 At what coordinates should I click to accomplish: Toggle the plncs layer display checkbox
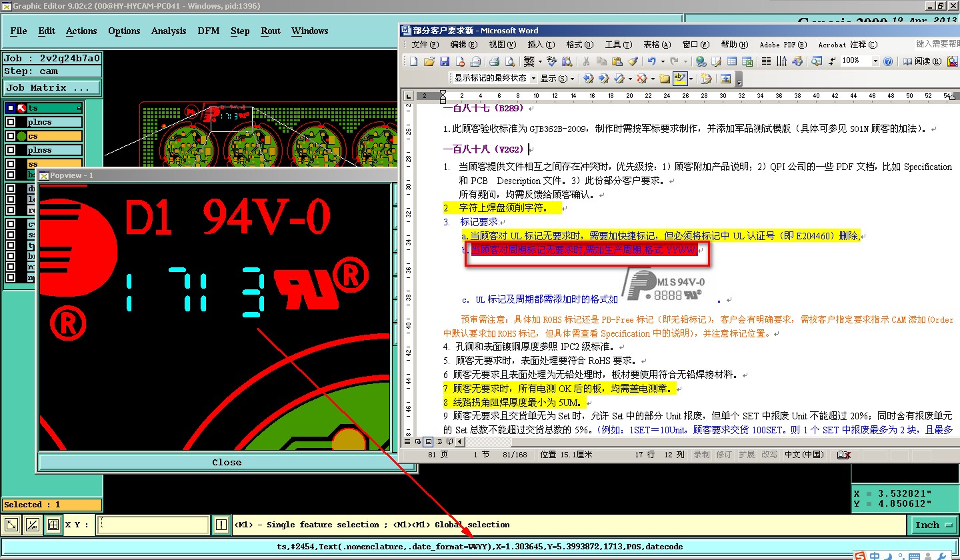coord(11,122)
